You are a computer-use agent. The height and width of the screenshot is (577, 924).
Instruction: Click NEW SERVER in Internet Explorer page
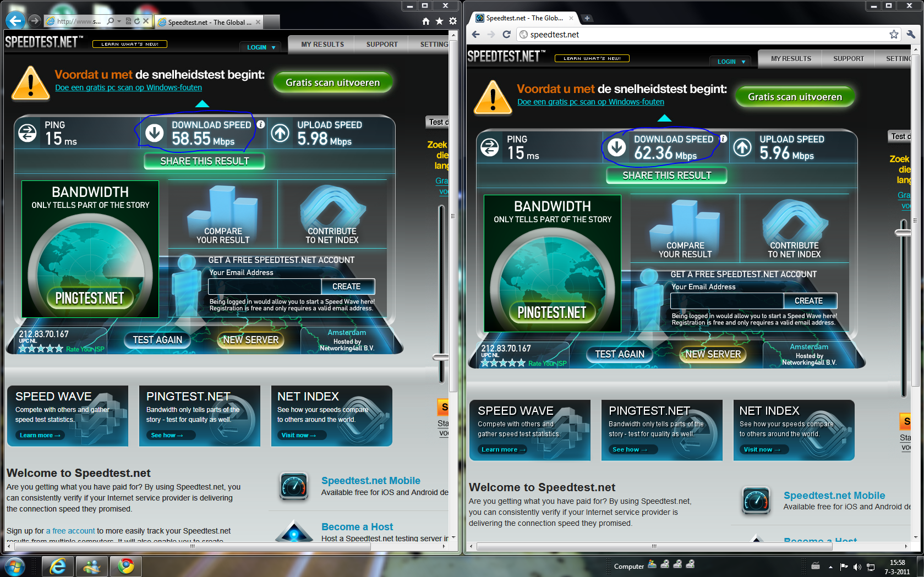point(251,340)
